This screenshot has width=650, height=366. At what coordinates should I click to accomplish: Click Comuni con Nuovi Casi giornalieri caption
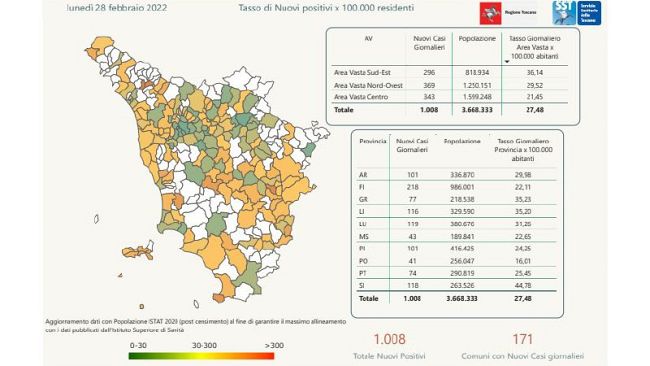pyautogui.click(x=522, y=356)
